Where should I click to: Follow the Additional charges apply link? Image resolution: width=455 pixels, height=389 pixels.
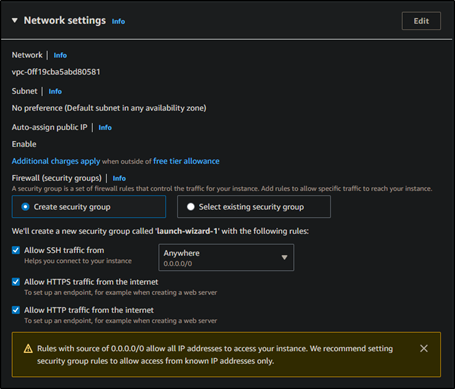[x=56, y=161]
